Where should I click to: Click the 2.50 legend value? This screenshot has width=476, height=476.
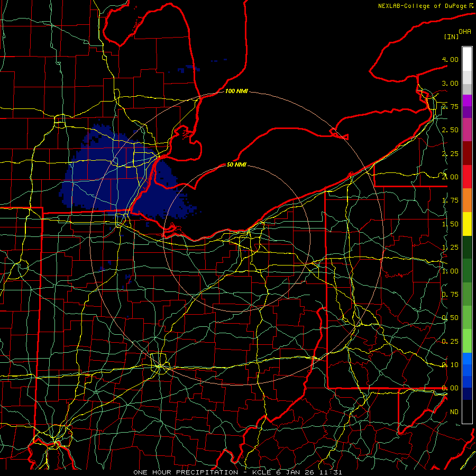point(450,130)
